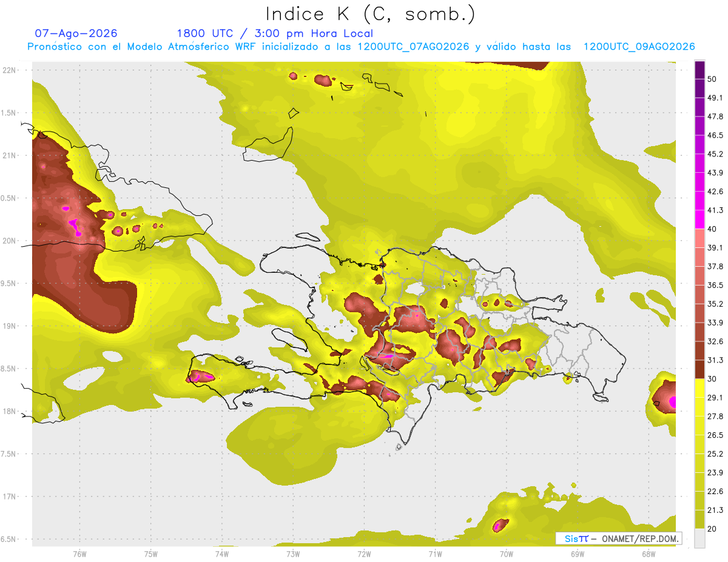The image size is (728, 562).
Task: Click the colorbar value '22.6'
Action: click(x=715, y=491)
